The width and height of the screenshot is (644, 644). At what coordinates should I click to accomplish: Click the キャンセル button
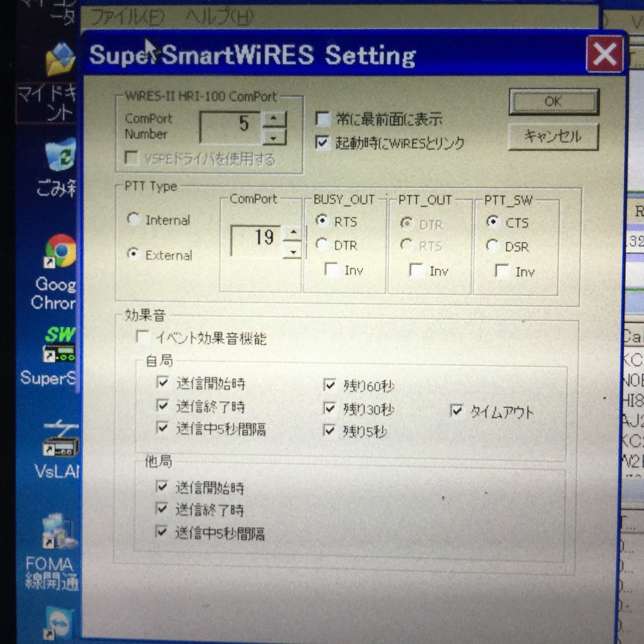[x=553, y=136]
